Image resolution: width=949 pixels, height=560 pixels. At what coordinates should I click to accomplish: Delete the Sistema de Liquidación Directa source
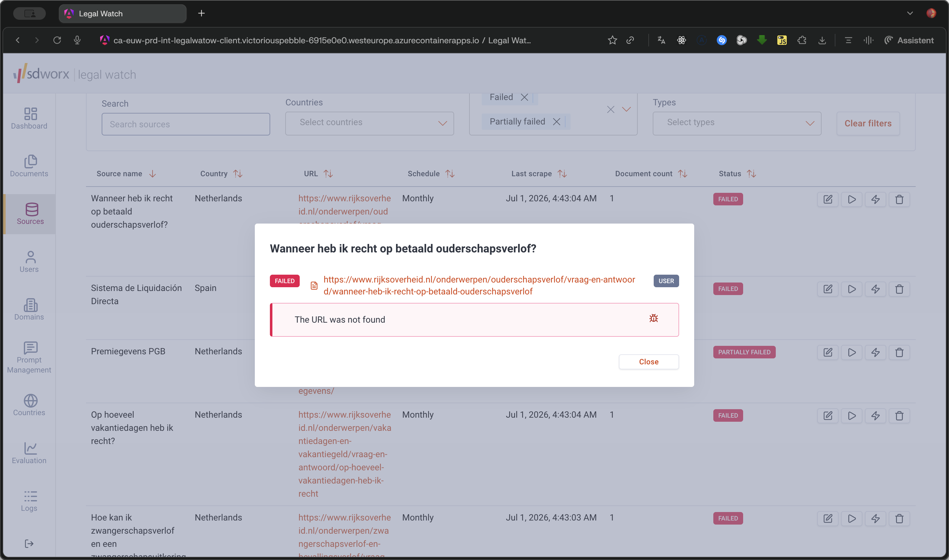coord(899,289)
